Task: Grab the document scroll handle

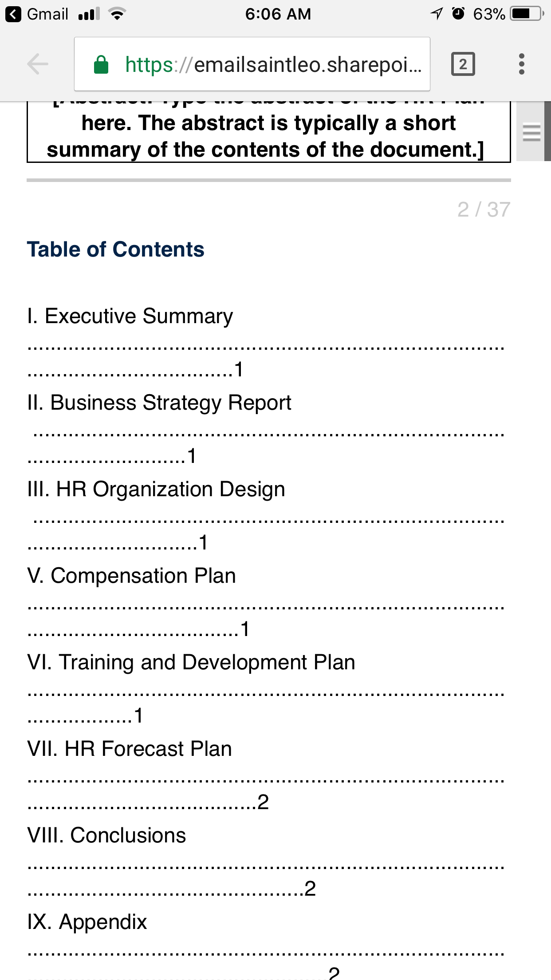Action: 531,132
